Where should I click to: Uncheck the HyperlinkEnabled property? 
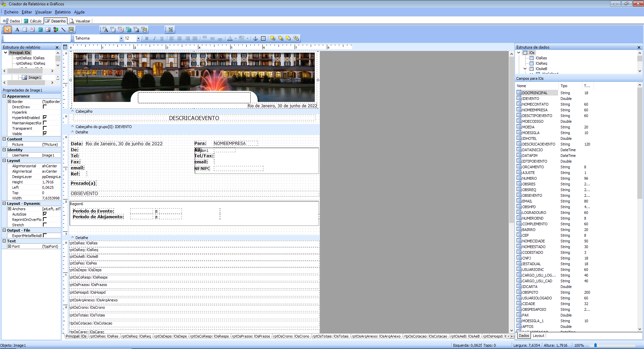[45, 117]
